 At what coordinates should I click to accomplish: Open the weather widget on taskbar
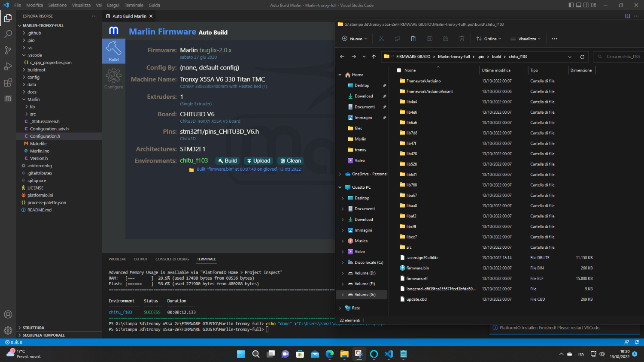click(x=24, y=354)
